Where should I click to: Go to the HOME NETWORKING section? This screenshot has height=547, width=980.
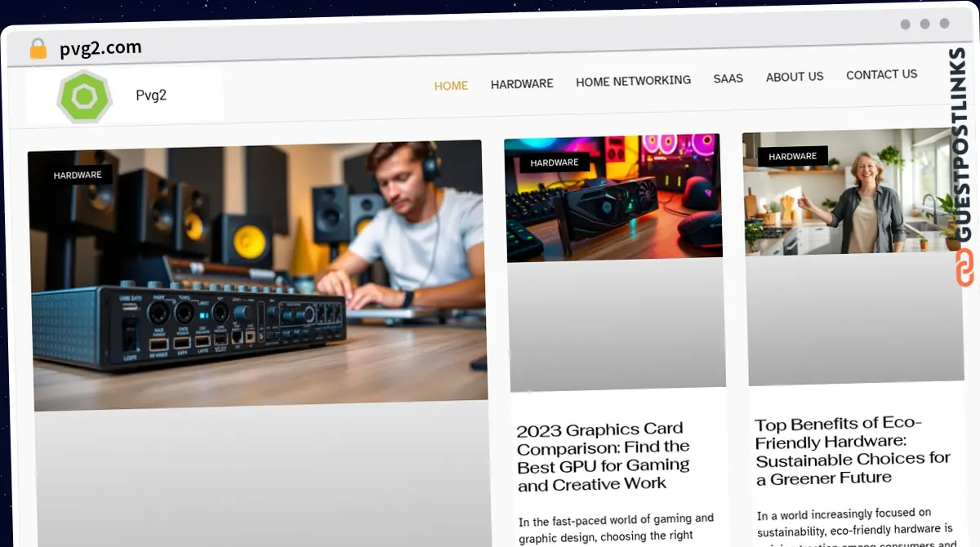[633, 81]
